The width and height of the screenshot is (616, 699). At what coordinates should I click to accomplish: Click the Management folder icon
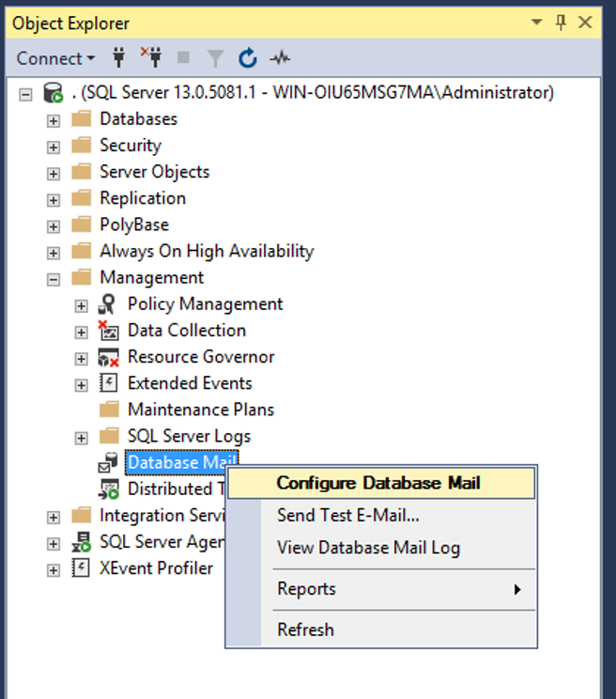(82, 277)
